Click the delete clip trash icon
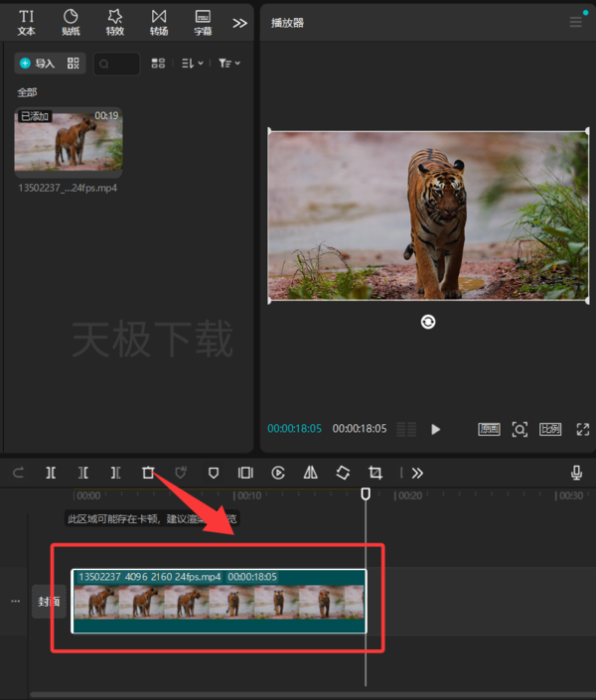 148,473
